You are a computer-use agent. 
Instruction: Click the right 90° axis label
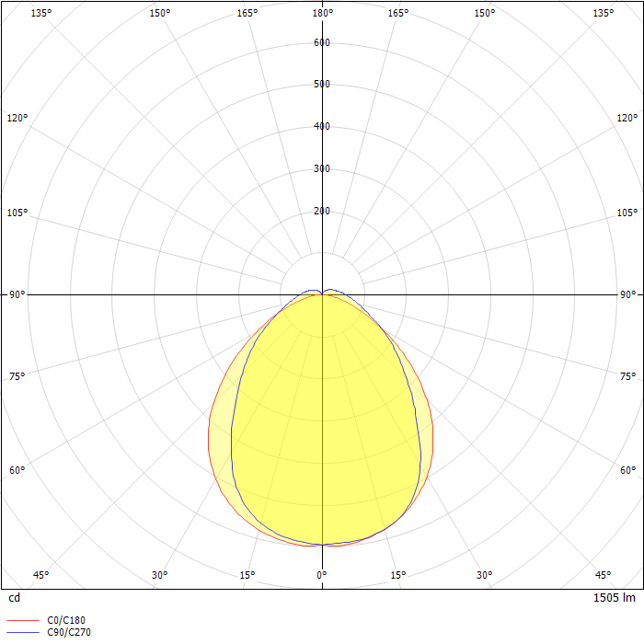pos(628,294)
